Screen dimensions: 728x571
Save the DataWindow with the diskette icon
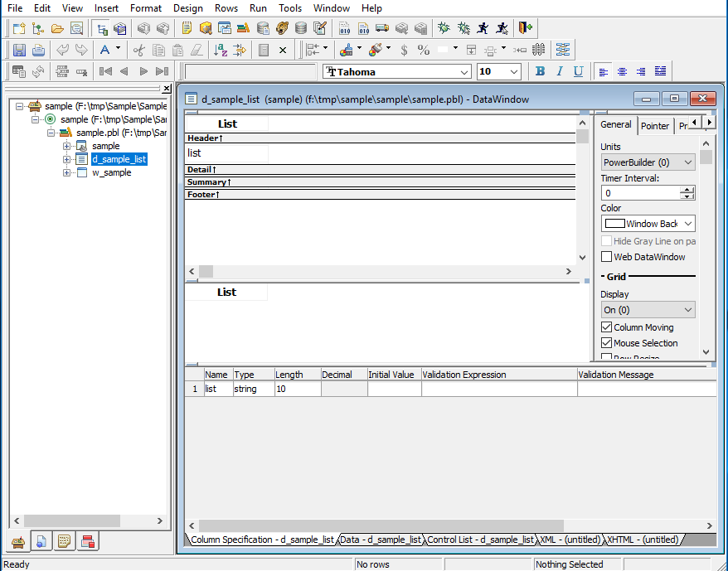(x=18, y=49)
